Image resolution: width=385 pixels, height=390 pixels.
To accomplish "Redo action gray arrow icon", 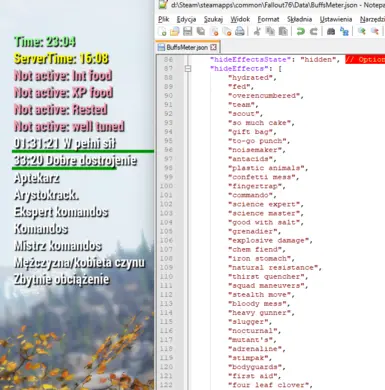I will point(314,32).
